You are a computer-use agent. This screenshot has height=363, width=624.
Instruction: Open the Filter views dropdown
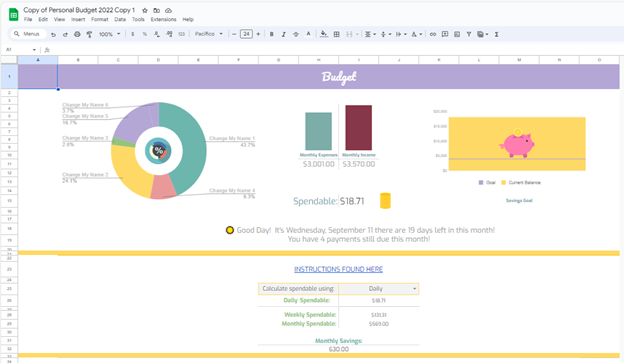click(482, 34)
